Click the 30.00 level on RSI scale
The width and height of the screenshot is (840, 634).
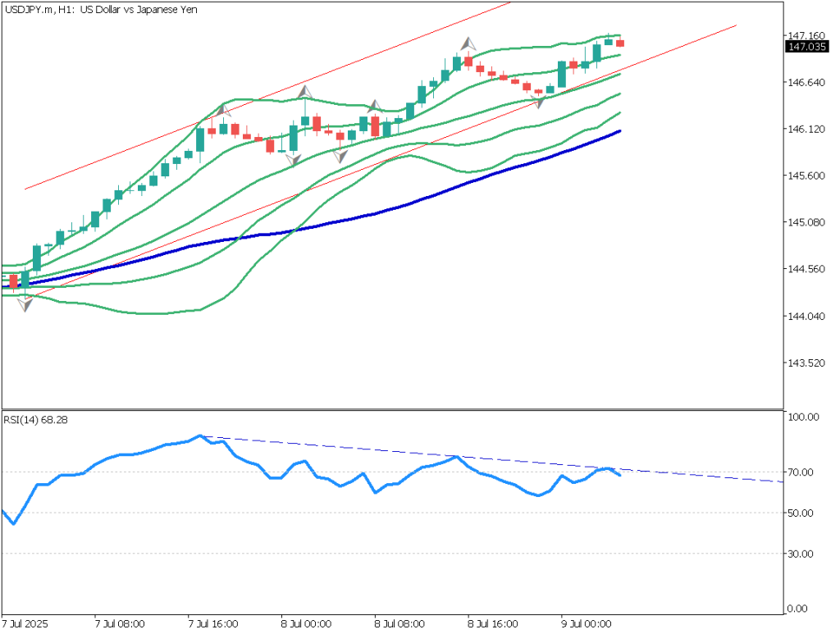pos(799,554)
